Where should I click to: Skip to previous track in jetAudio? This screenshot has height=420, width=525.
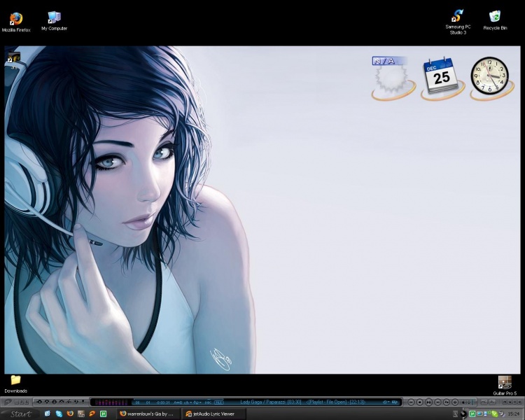point(411,402)
